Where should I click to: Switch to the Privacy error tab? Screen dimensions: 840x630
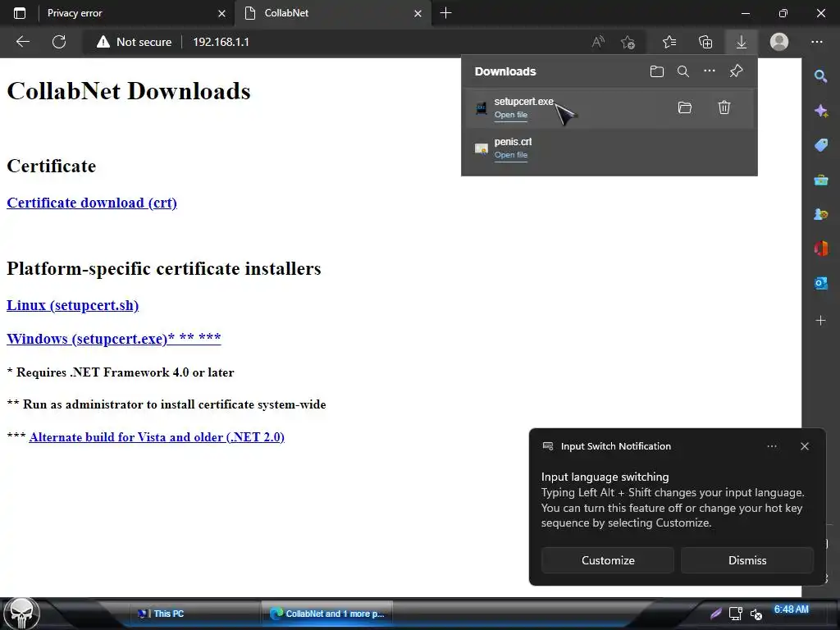129,13
